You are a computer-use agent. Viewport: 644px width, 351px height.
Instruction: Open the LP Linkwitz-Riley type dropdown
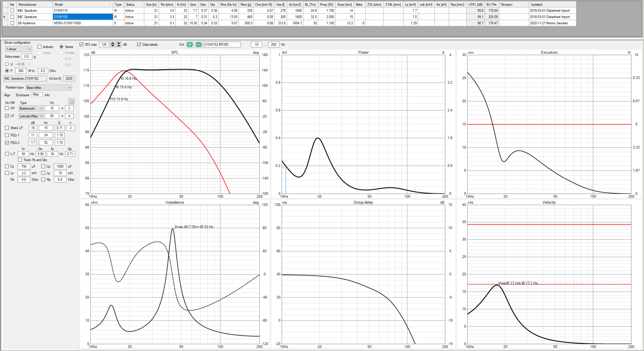coord(31,116)
